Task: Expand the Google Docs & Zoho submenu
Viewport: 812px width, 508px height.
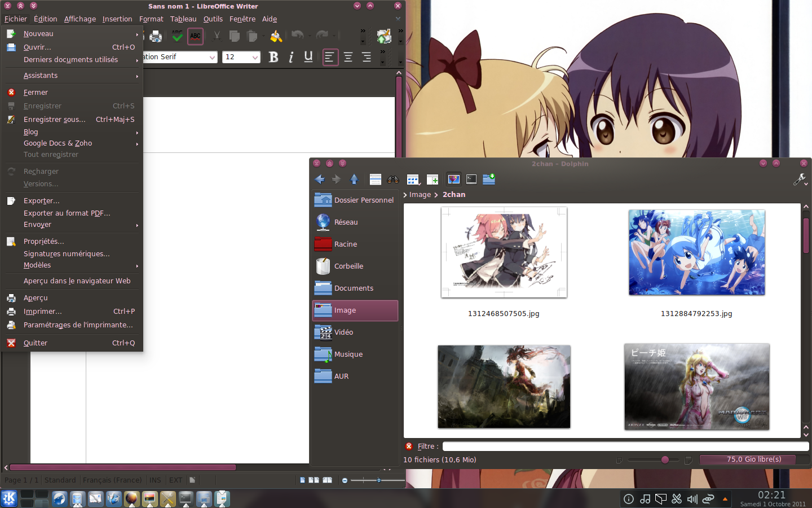Action: [73, 143]
